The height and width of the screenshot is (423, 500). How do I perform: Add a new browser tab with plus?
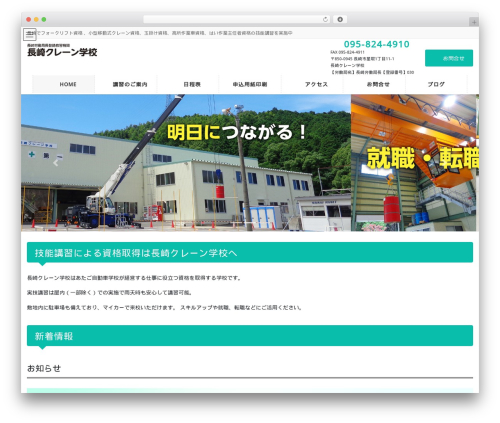474,22
